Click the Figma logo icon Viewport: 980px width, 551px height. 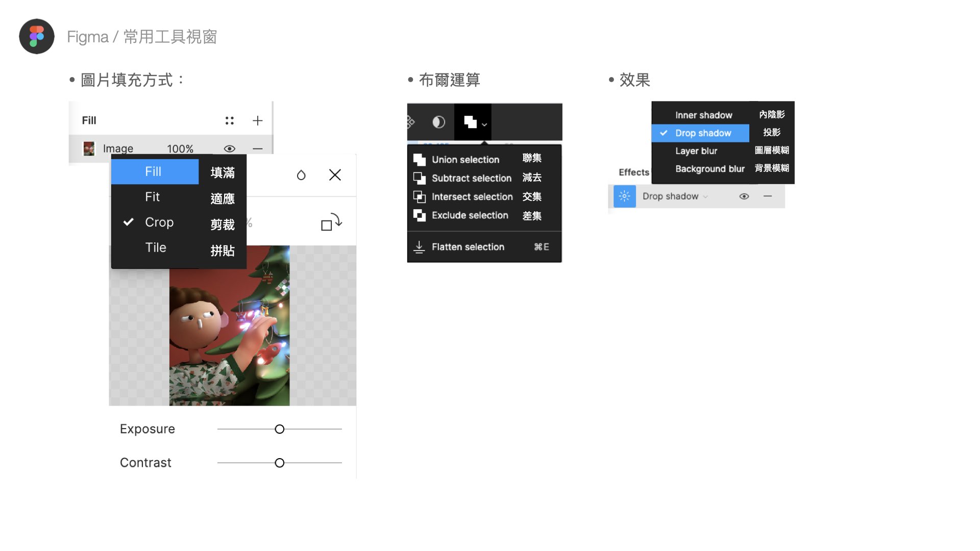[x=37, y=37]
